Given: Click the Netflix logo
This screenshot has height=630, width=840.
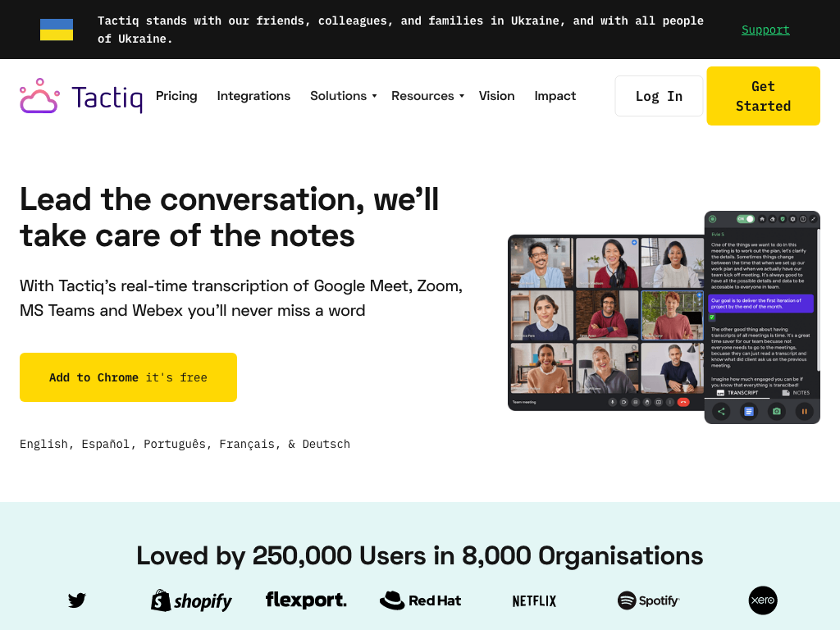Looking at the screenshot, I should 534,601.
